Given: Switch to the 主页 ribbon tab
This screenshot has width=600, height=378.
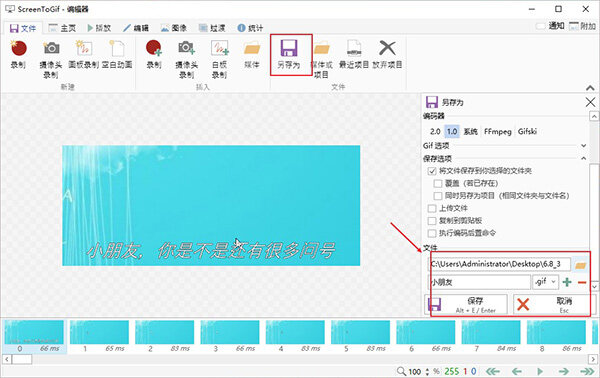Looking at the screenshot, I should [62, 28].
